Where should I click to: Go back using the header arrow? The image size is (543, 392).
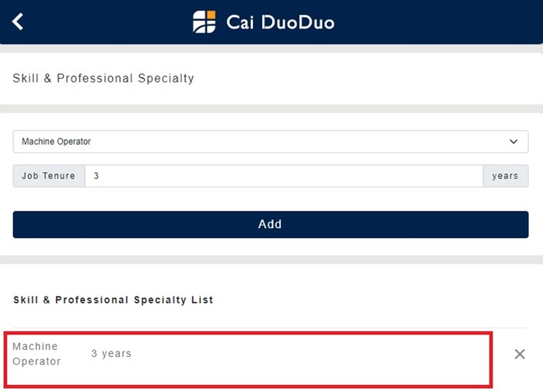(18, 21)
